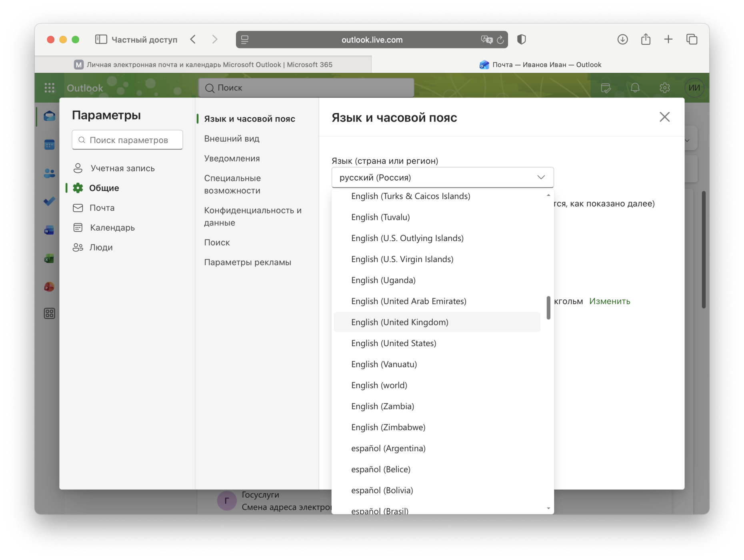Image resolution: width=744 pixels, height=560 pixels.
Task: Open Внешний вид section
Action: point(232,139)
